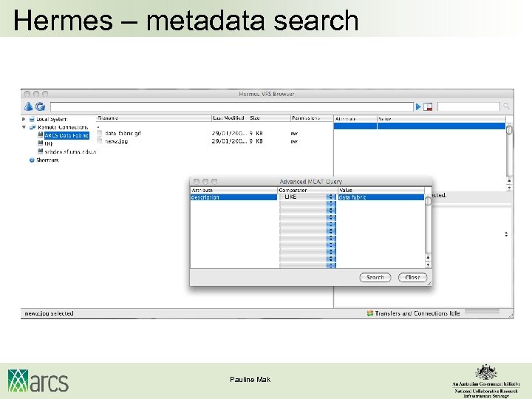Click the Transfers and Connections status icon
This screenshot has width=532, height=399.
pos(370,313)
